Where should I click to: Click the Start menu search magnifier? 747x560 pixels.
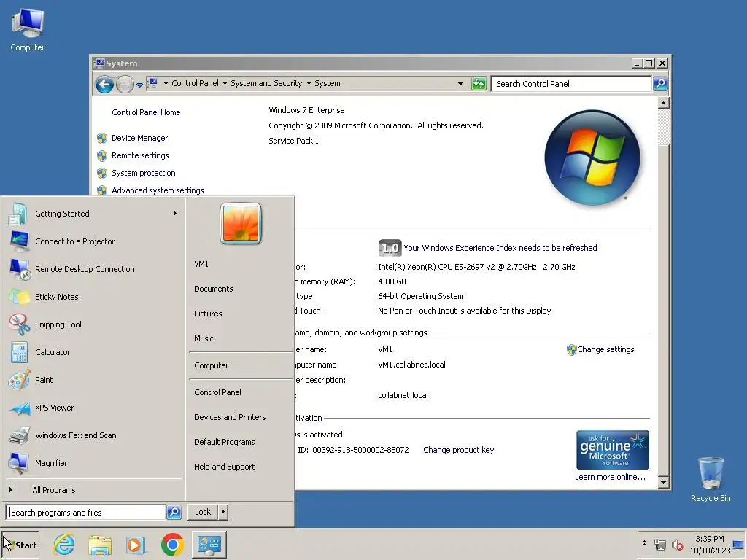174,513
